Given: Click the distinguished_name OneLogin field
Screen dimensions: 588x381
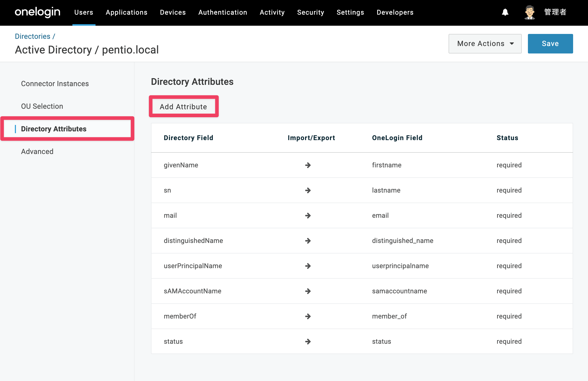Looking at the screenshot, I should (403, 241).
